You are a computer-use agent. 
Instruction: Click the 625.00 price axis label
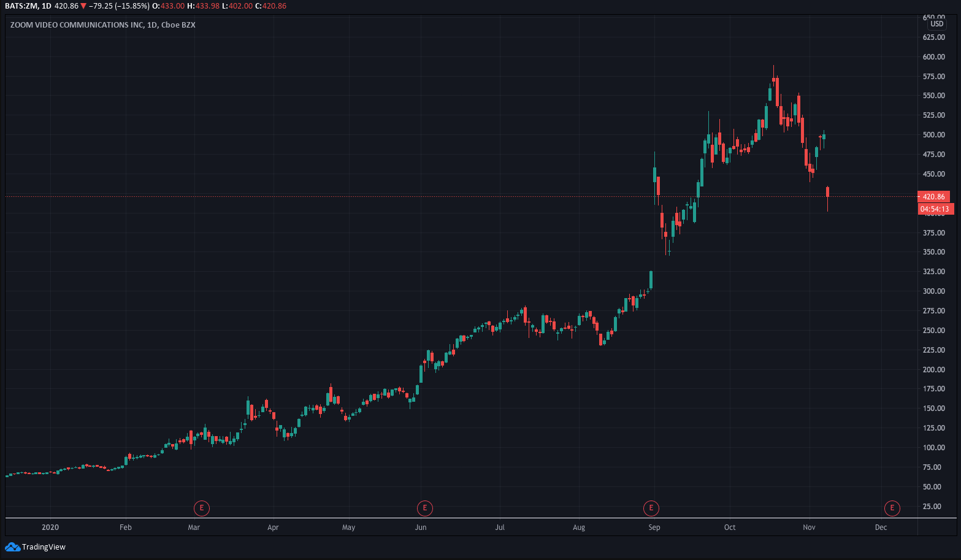click(x=934, y=37)
